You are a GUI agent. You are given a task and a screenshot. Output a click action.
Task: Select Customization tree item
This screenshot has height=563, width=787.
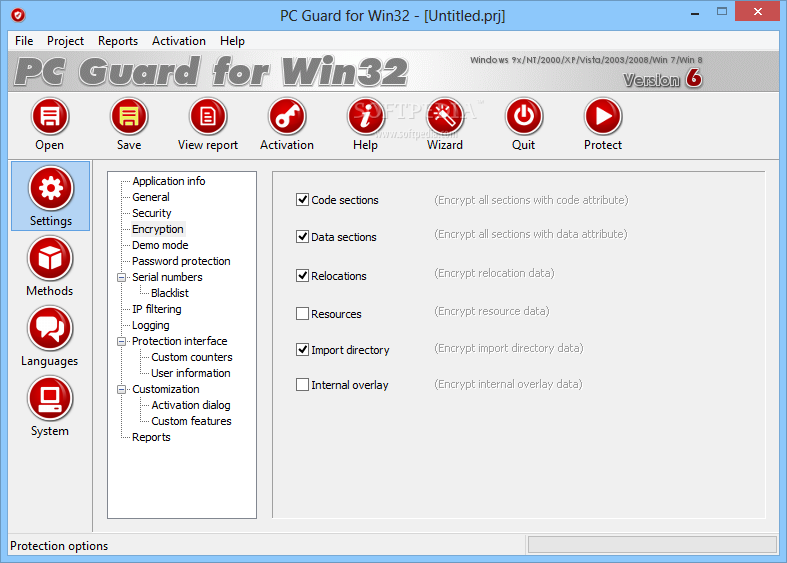pos(166,389)
